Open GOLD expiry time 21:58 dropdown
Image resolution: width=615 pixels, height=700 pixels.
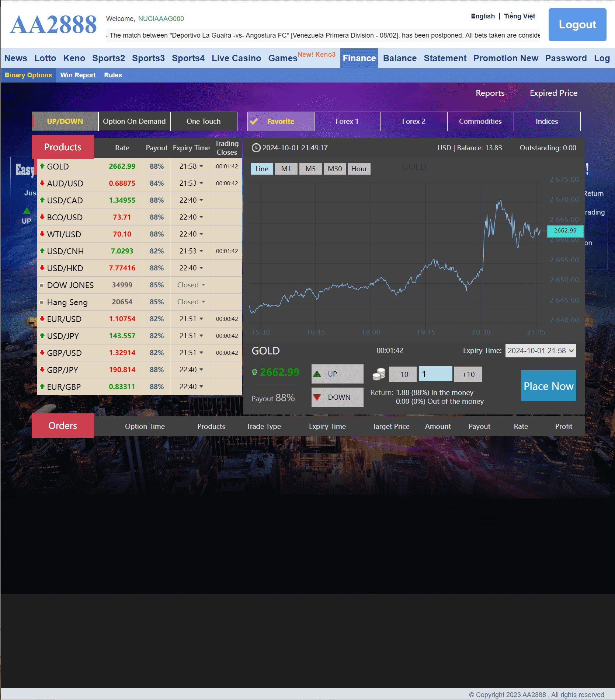pyautogui.click(x=191, y=166)
